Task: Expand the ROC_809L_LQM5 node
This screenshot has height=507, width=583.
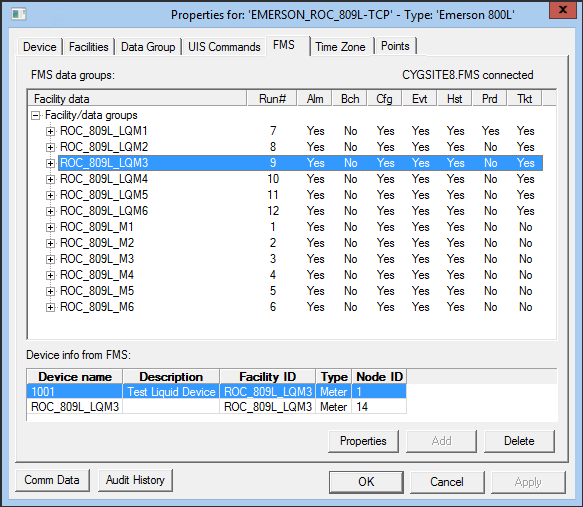Action: 50,195
